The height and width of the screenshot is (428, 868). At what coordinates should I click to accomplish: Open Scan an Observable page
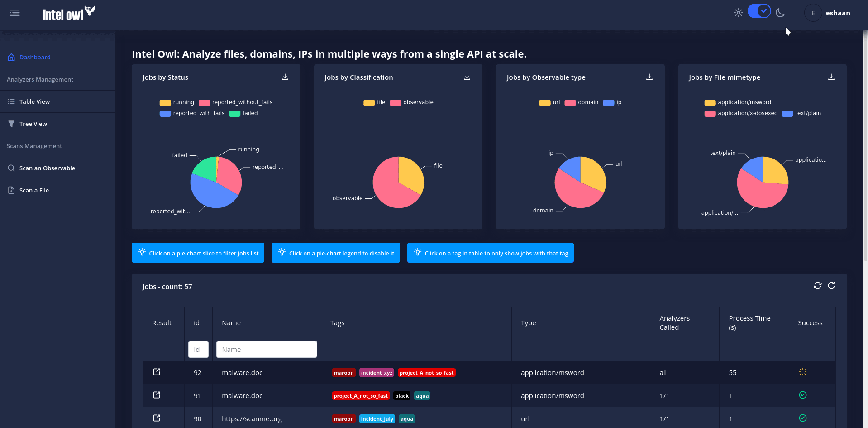pyautogui.click(x=57, y=168)
